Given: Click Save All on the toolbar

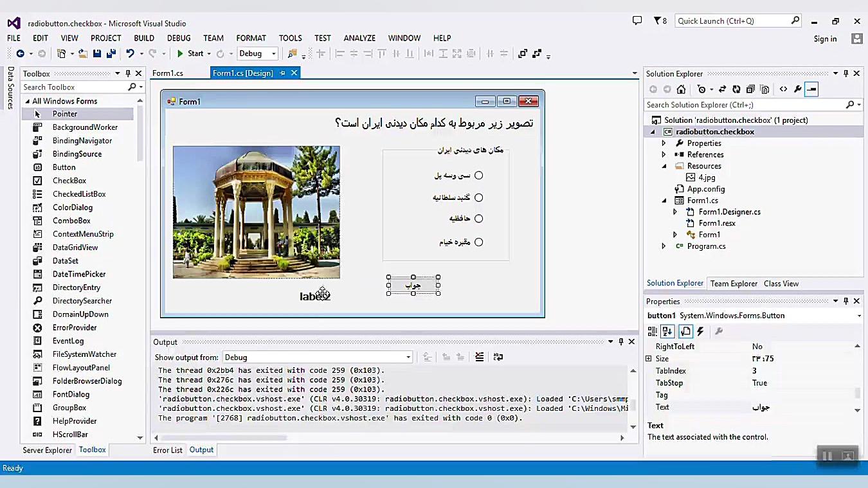Looking at the screenshot, I should coord(111,53).
